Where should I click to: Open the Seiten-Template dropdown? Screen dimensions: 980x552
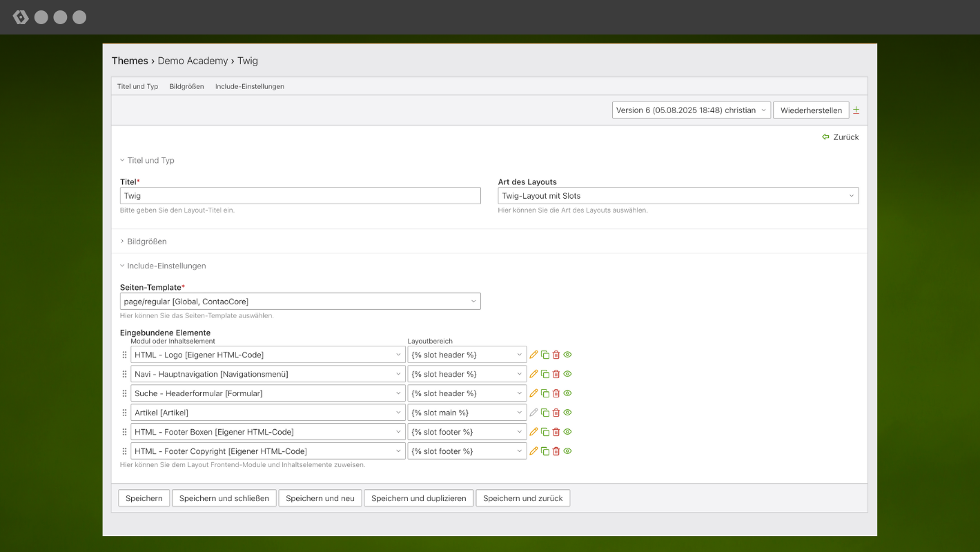(300, 302)
